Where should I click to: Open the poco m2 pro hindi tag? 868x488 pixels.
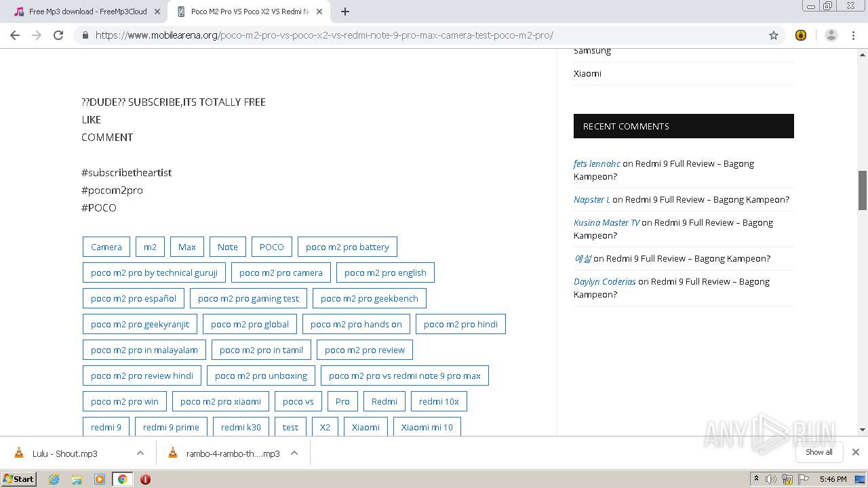(x=460, y=324)
